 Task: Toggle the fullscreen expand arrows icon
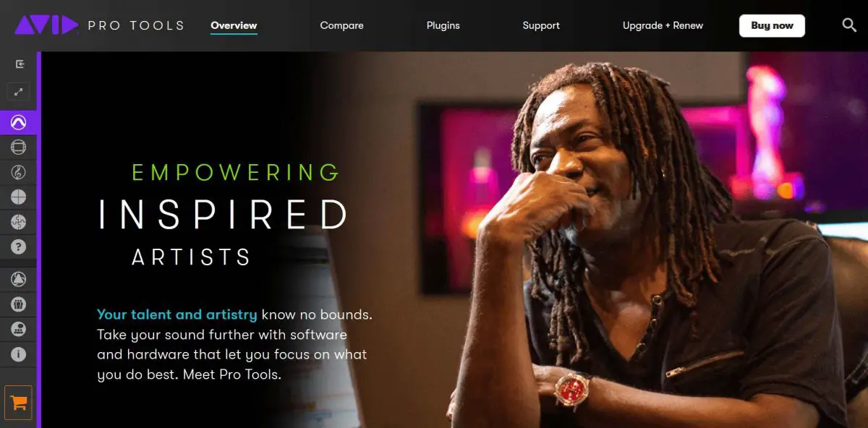pos(19,92)
